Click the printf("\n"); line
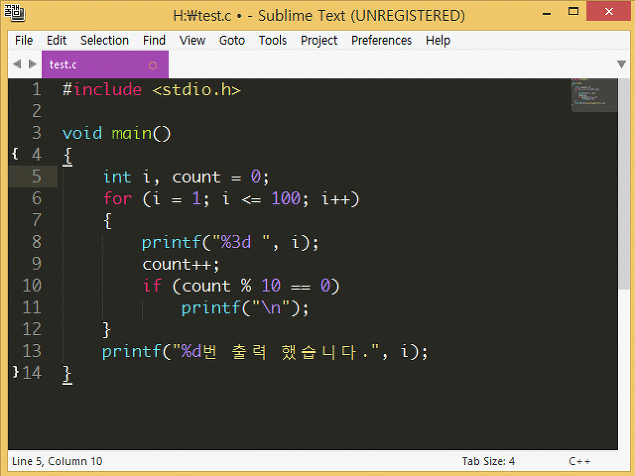635x476 pixels. click(x=245, y=308)
